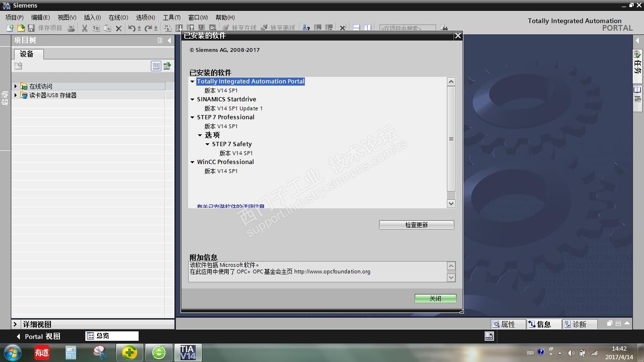Expand the 详细视图 panel
Image resolution: width=644 pixels, height=362 pixels.
tap(15, 324)
